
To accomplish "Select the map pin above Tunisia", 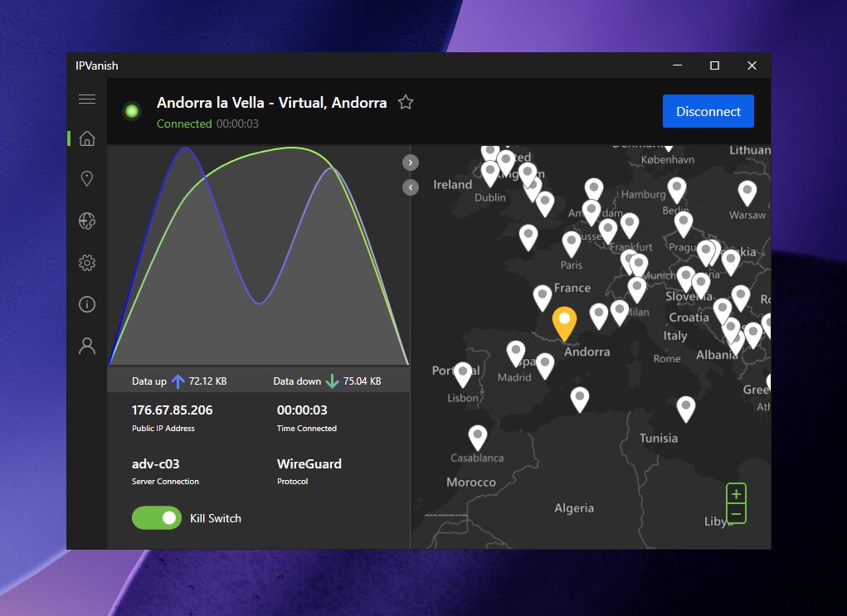I will tap(686, 410).
